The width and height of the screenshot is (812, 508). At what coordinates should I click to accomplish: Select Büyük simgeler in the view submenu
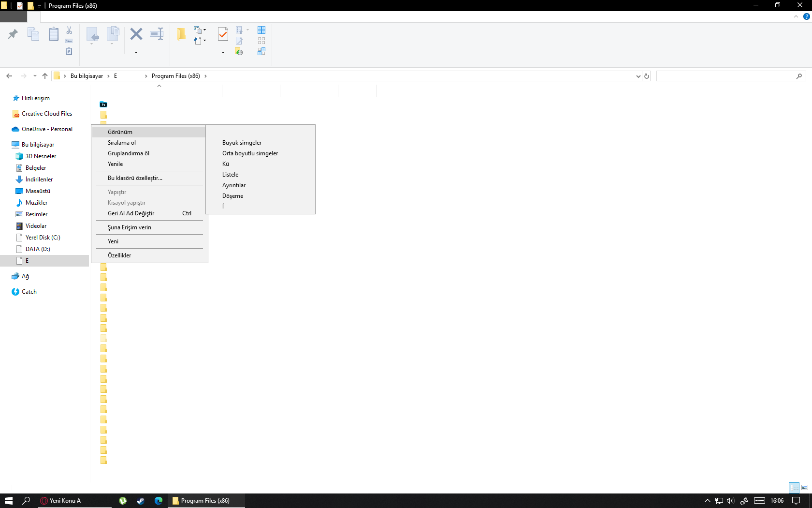click(x=261, y=143)
